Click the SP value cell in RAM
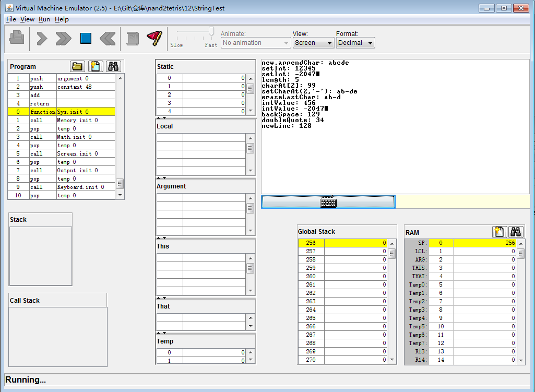Image resolution: width=535 pixels, height=392 pixels. [x=484, y=243]
